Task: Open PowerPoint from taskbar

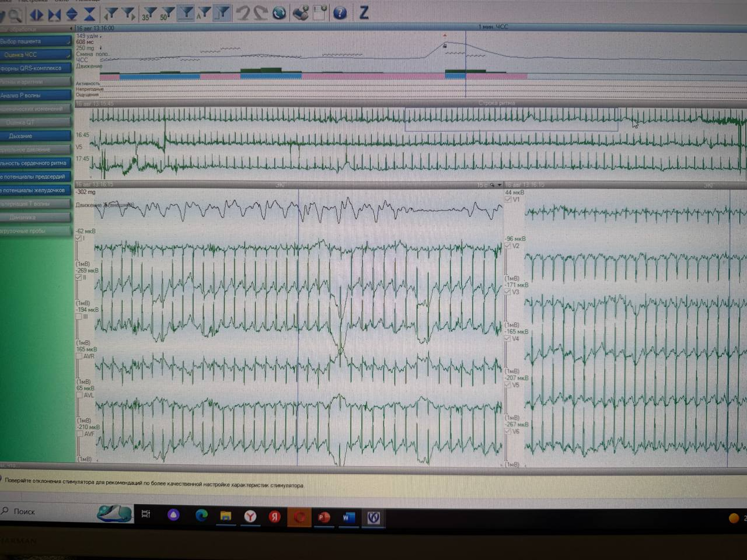Action: tap(324, 516)
